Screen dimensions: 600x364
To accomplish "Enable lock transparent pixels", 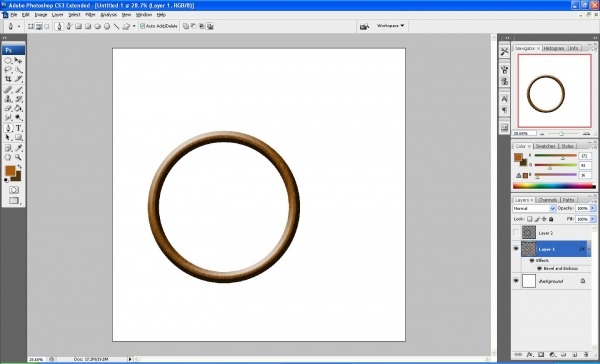I will (530, 219).
